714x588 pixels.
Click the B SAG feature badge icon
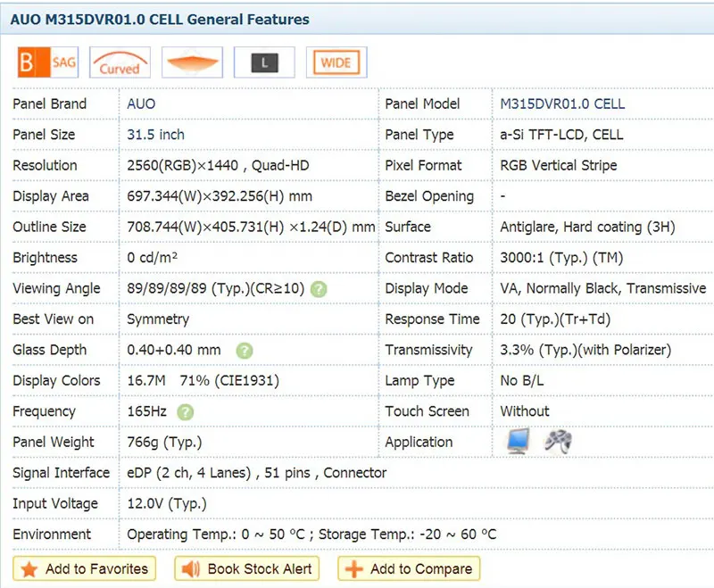point(48,62)
